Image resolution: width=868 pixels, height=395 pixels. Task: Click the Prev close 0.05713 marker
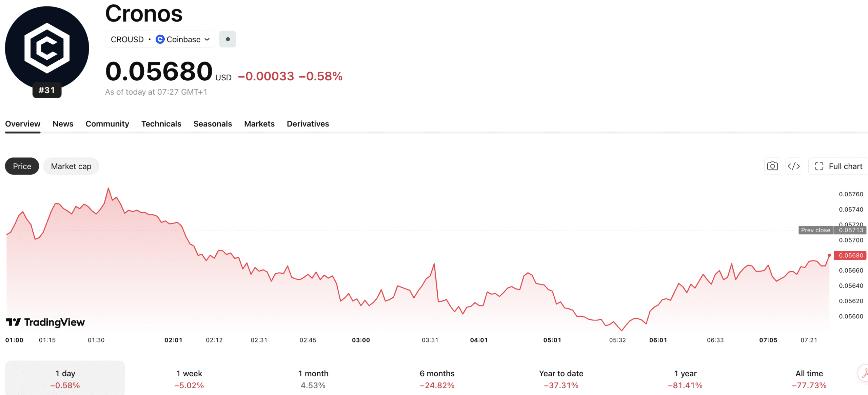pos(832,230)
